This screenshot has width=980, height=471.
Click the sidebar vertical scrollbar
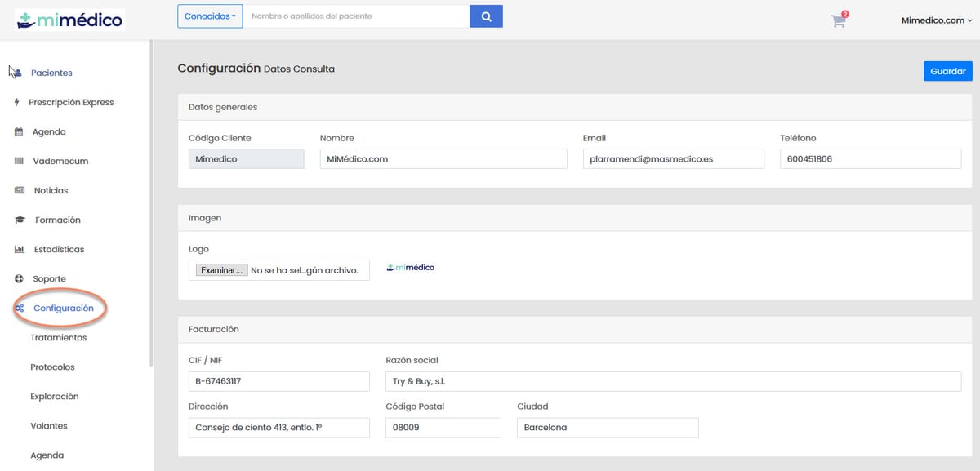151,204
